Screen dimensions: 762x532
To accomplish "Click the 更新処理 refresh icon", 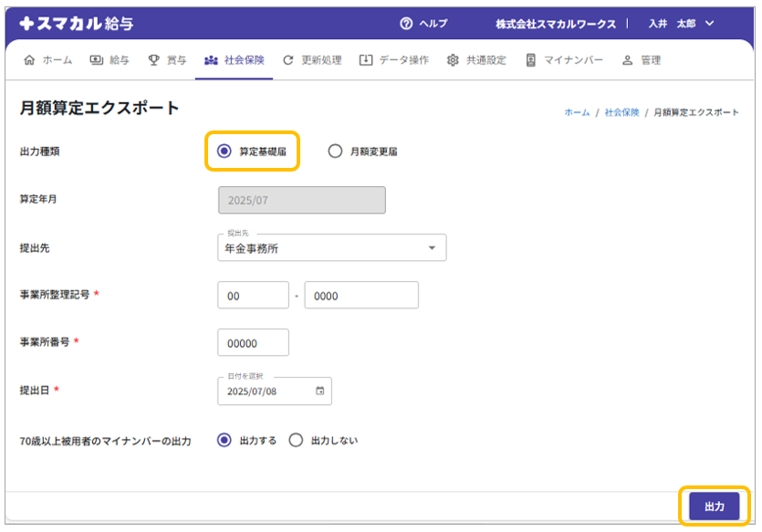I will pos(288,60).
